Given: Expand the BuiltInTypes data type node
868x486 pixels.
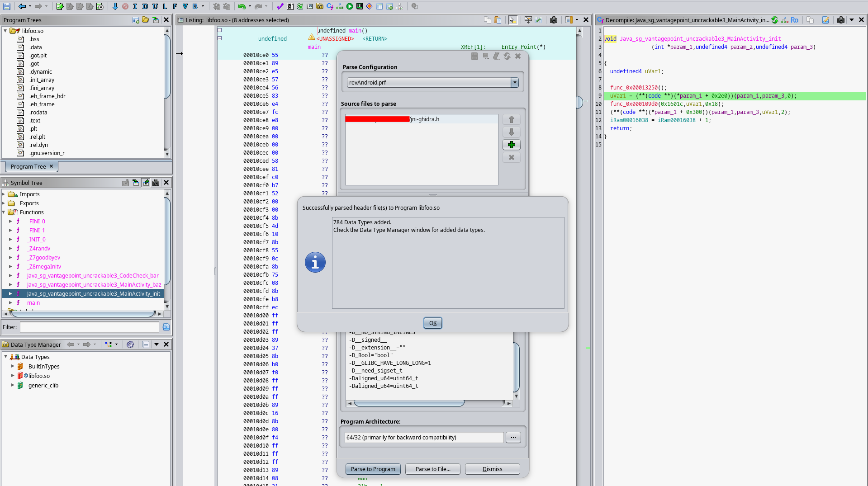Looking at the screenshot, I should 13,366.
